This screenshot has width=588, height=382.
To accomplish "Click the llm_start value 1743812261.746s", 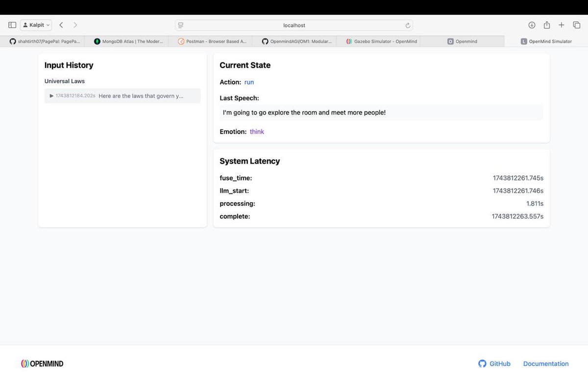I will point(518,191).
